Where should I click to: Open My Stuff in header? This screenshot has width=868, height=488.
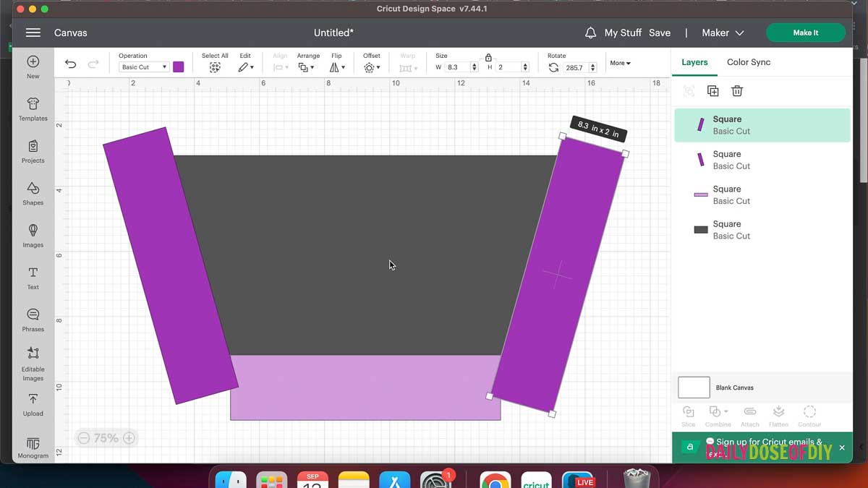click(623, 33)
